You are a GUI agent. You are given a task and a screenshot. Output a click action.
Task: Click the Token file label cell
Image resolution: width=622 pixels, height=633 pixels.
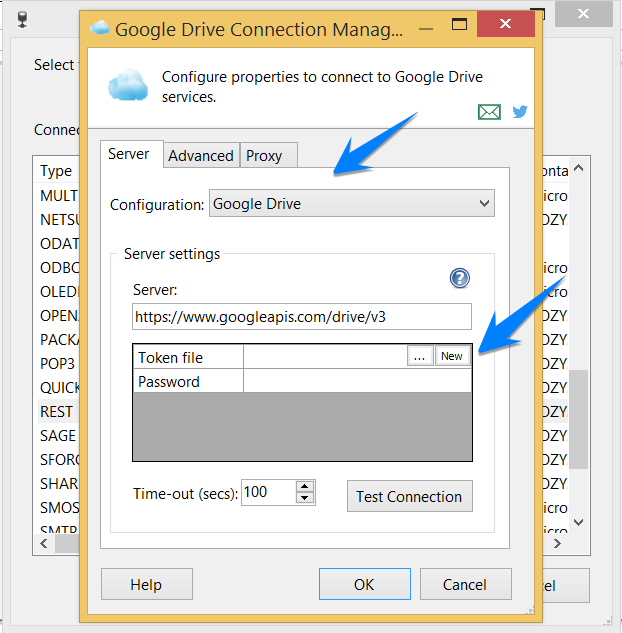[x=188, y=357]
